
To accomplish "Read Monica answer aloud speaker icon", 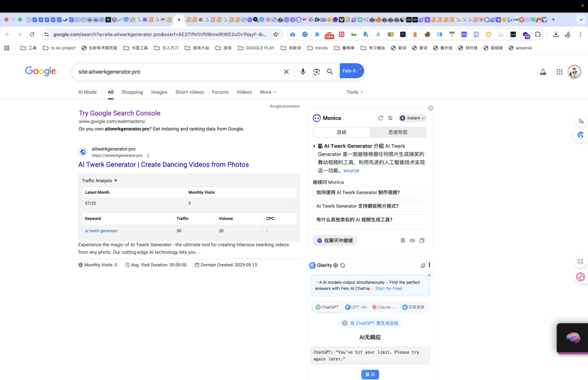I will point(412,241).
